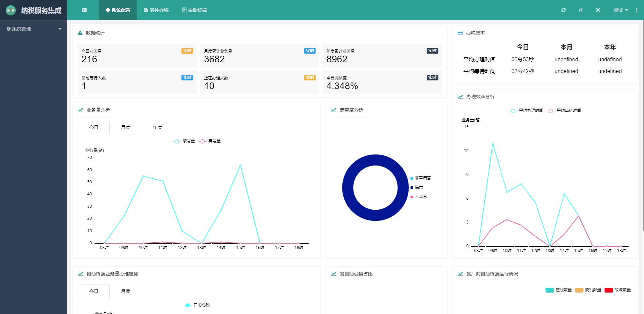Viewport: 644px width, 314px height.
Task: Toggle 平均办理时间 legend series
Action: coord(526,111)
